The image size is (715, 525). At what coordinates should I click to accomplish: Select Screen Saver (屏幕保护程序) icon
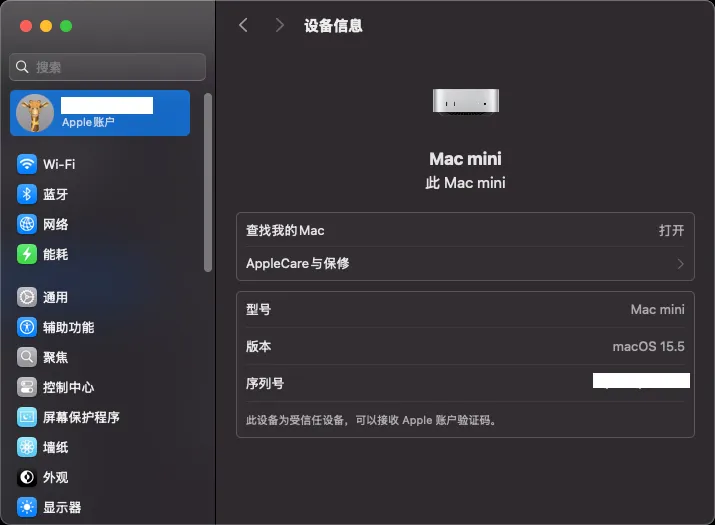click(x=27, y=417)
